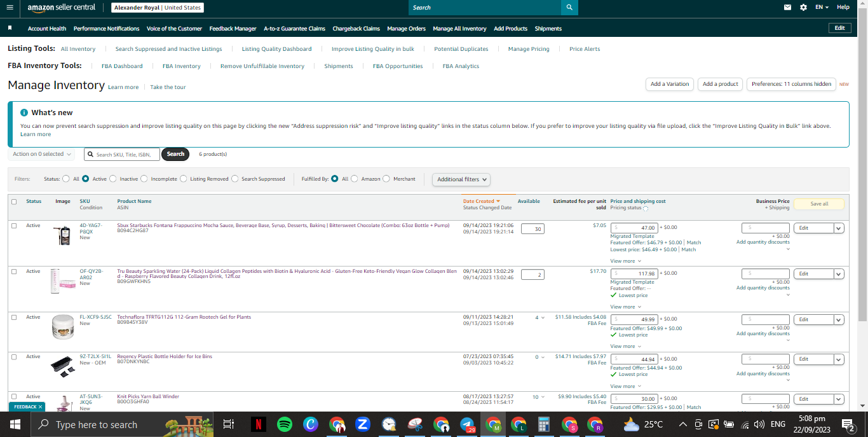This screenshot has height=437, width=868.
Task: Click the amazon seller central logo
Action: click(x=62, y=8)
